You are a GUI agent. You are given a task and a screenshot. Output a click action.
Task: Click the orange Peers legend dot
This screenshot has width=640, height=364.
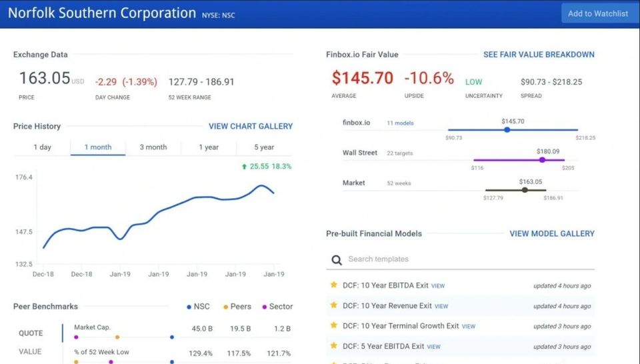point(225,307)
